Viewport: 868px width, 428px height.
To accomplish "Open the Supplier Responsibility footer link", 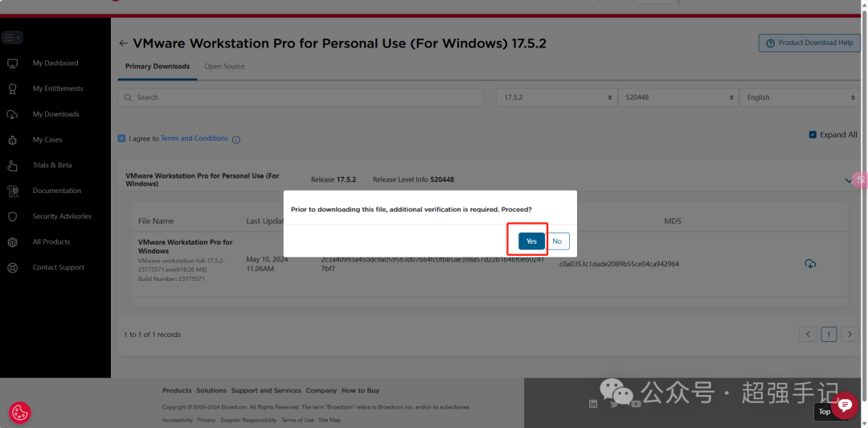I will coord(248,420).
